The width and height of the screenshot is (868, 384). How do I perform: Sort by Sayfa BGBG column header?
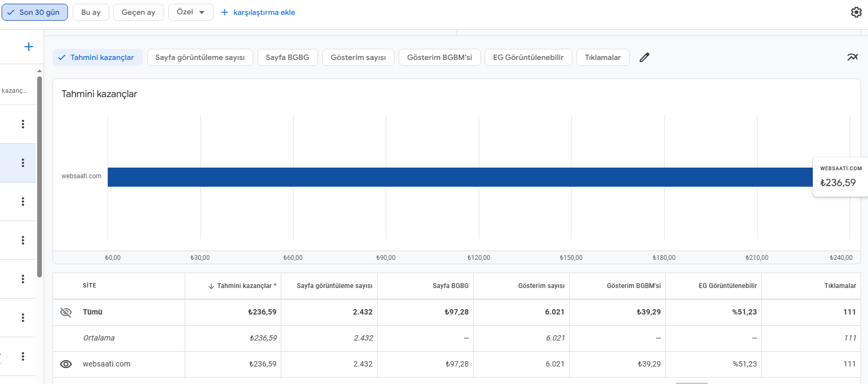pos(451,286)
